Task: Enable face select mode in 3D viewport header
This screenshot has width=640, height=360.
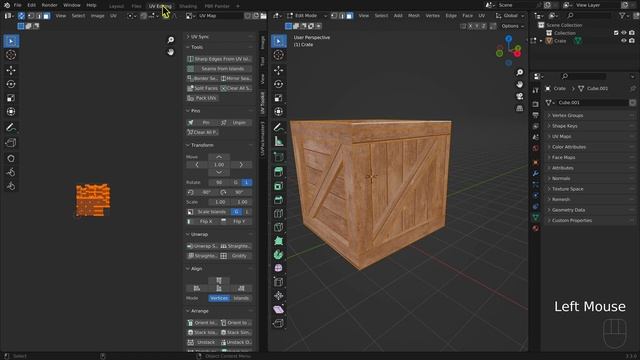Action: click(350, 16)
